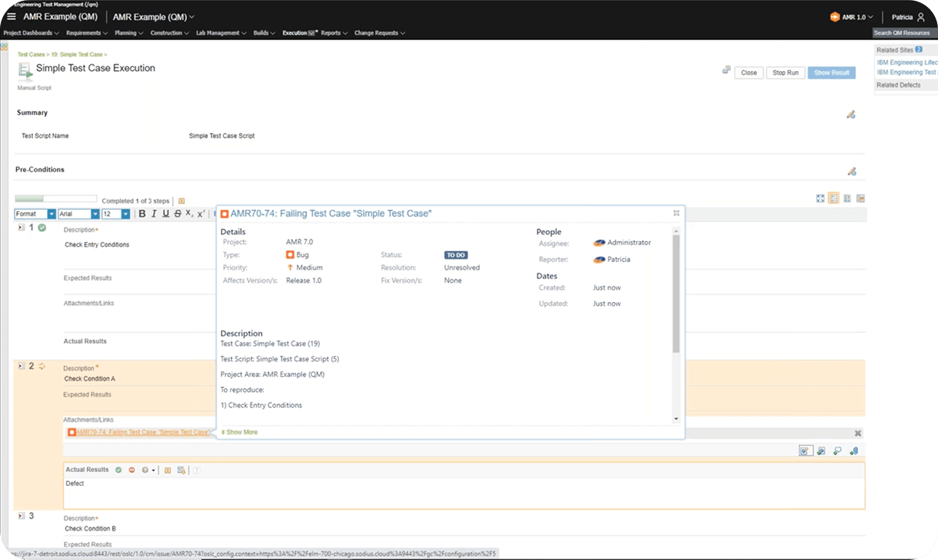Open the Builds menu
Image resolution: width=938 pixels, height=560 pixels.
[x=264, y=33]
